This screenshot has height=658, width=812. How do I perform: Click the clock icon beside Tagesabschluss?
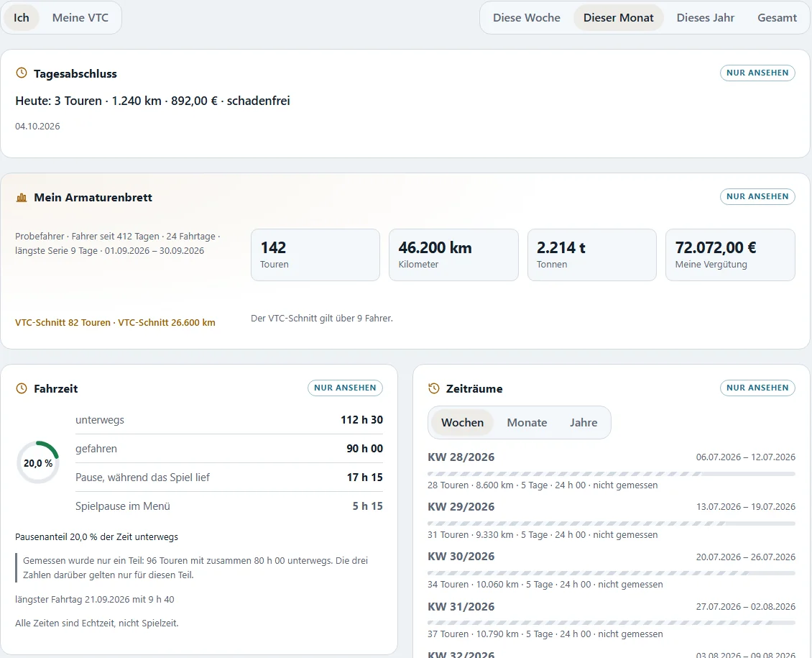click(22, 73)
